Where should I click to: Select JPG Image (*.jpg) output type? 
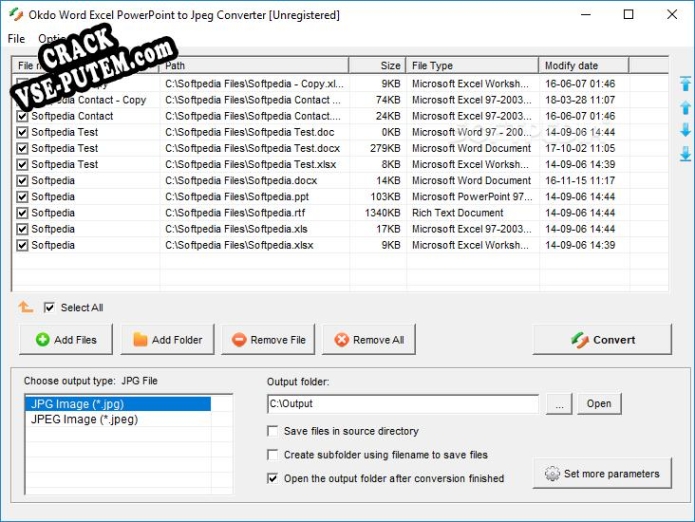point(118,404)
